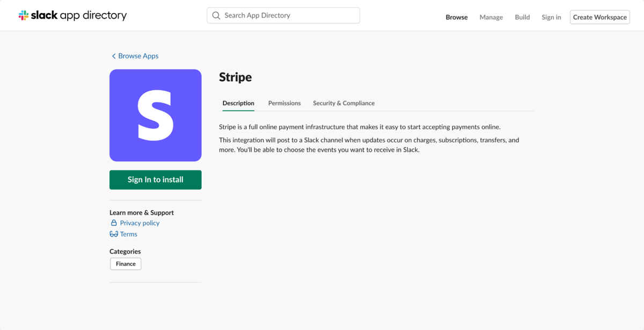Click the Slack app directory logo

pyautogui.click(x=72, y=16)
